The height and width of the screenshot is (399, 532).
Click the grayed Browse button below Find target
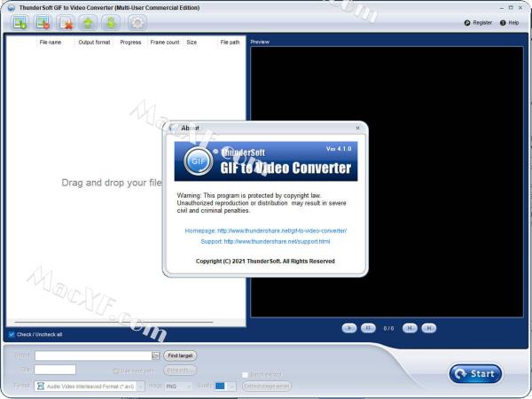tap(180, 370)
